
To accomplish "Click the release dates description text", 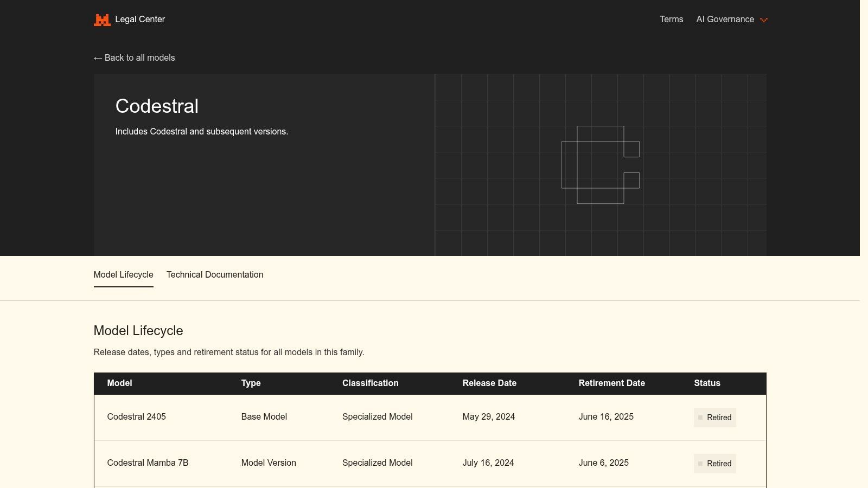I will (229, 352).
